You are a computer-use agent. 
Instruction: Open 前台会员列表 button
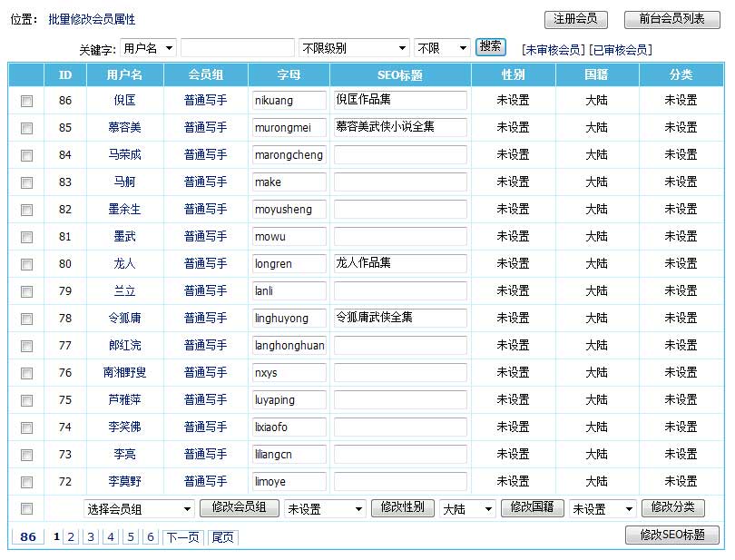[x=671, y=19]
